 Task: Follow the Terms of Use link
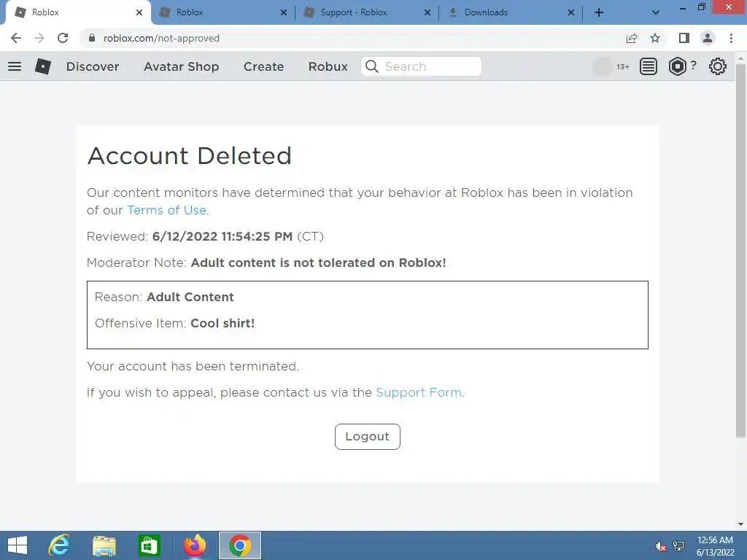pyautogui.click(x=167, y=210)
